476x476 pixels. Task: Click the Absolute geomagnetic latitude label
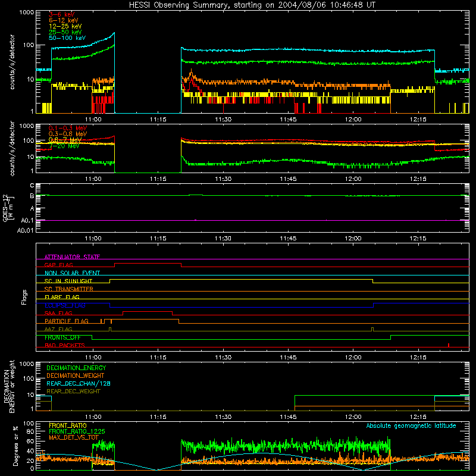[411, 425]
